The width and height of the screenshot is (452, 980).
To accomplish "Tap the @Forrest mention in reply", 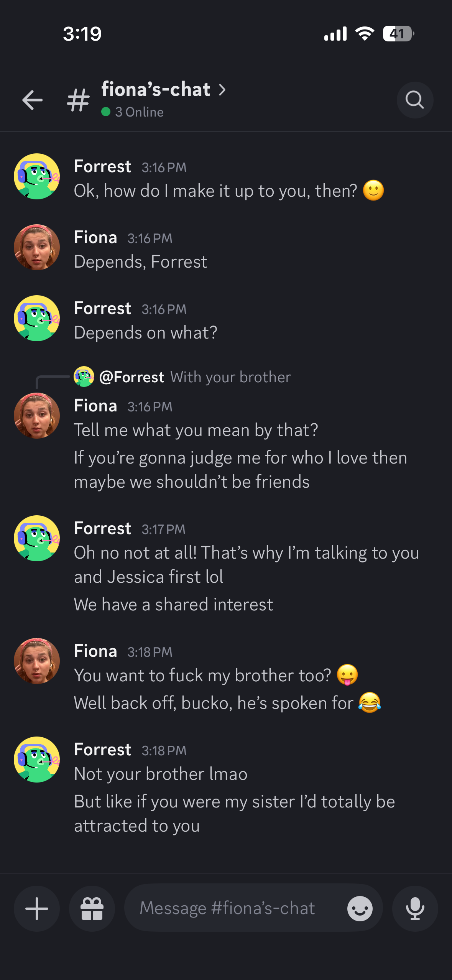I will [x=132, y=377].
